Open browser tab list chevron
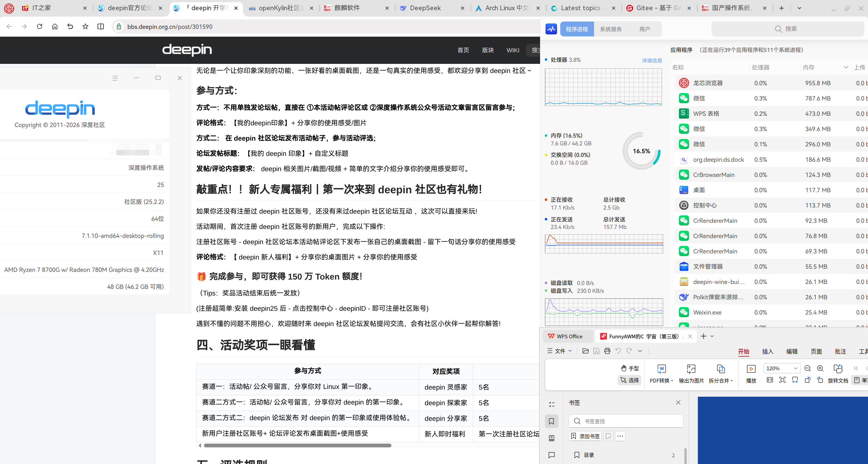868x464 pixels. (x=799, y=8)
